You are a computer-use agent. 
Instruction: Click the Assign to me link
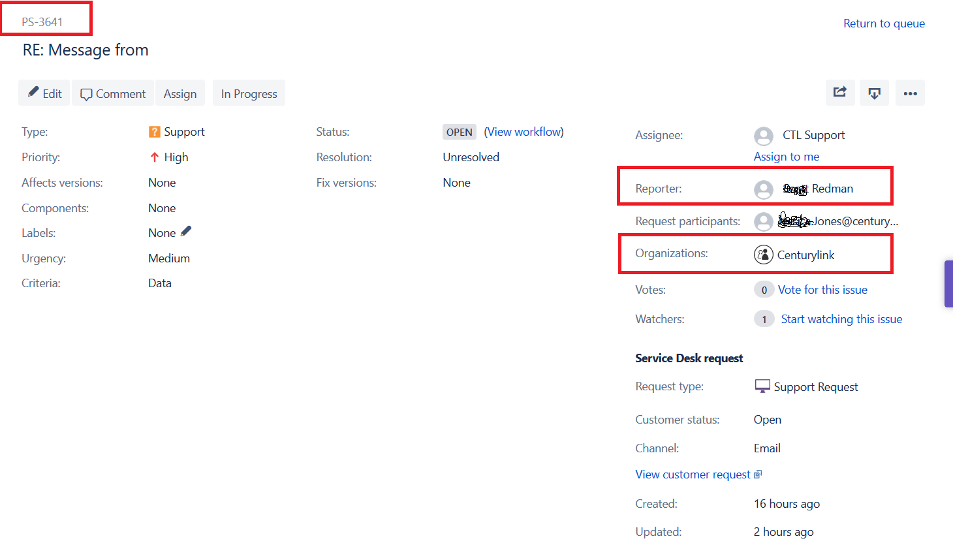click(786, 157)
